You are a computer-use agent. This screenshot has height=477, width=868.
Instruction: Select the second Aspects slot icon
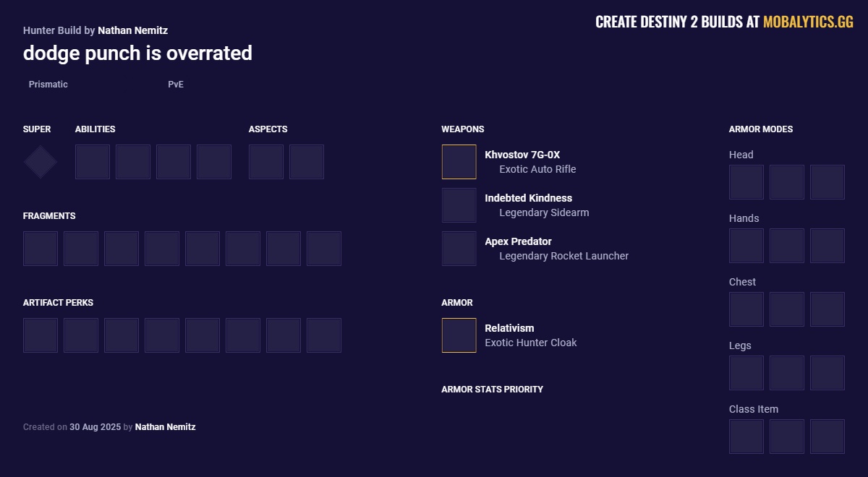[x=307, y=162]
